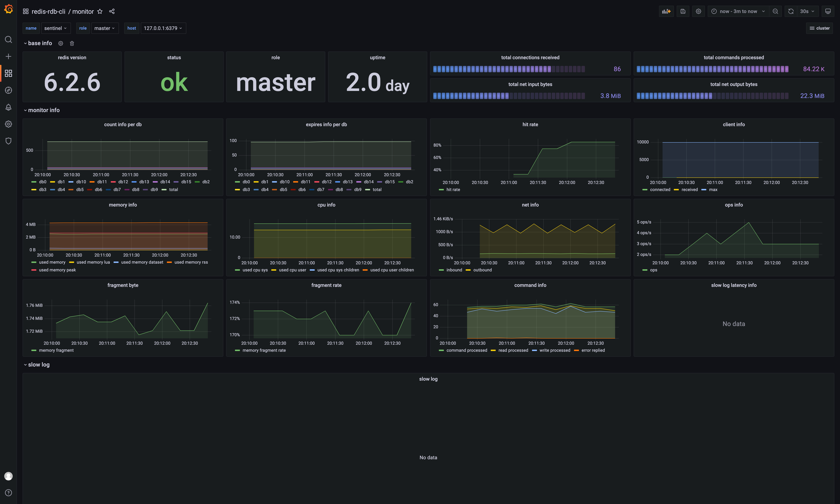This screenshot has height=504, width=840.
Task: Click the save dashboard icon
Action: [683, 11]
